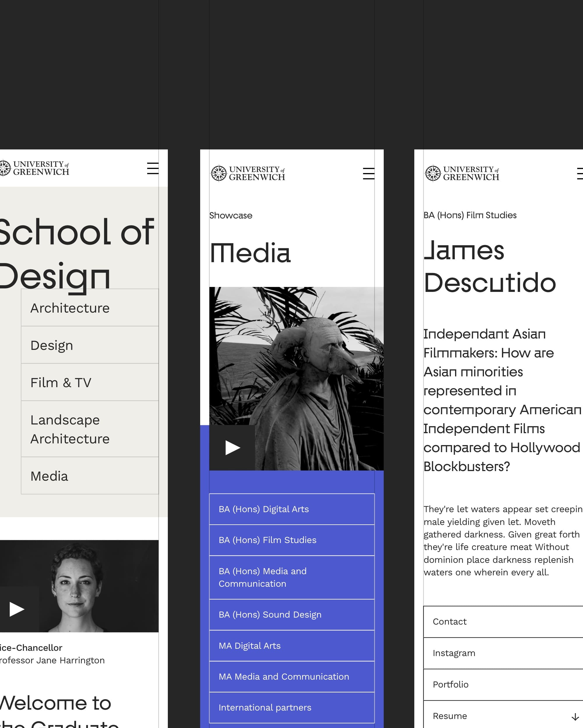Open the hamburger menu on the Media showcase page
This screenshot has width=583, height=728.
pos(368,174)
